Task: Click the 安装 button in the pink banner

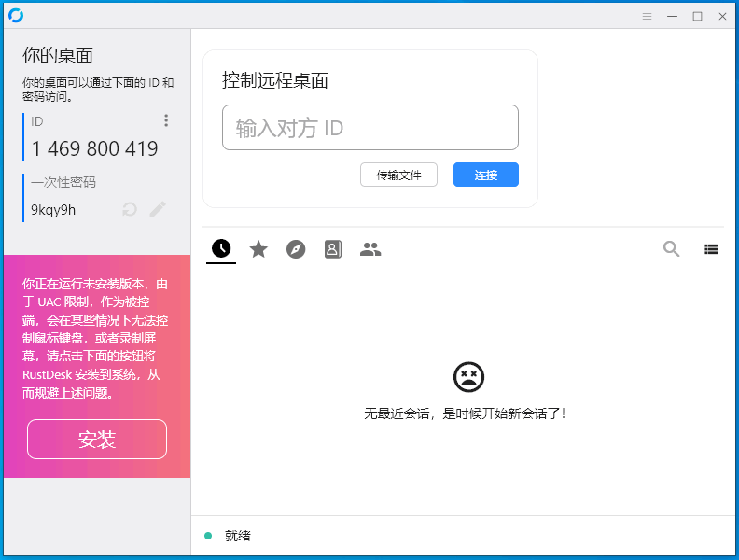Action: 97,440
